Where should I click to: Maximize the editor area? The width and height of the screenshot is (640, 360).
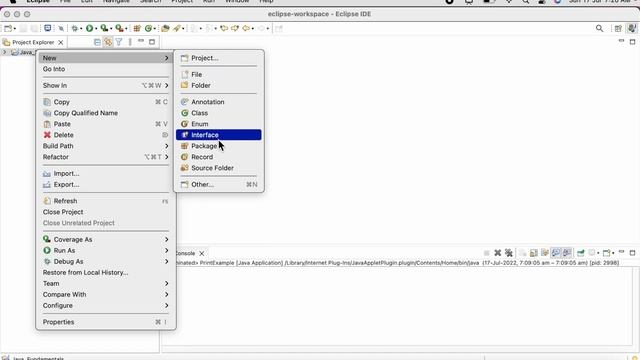[632, 42]
